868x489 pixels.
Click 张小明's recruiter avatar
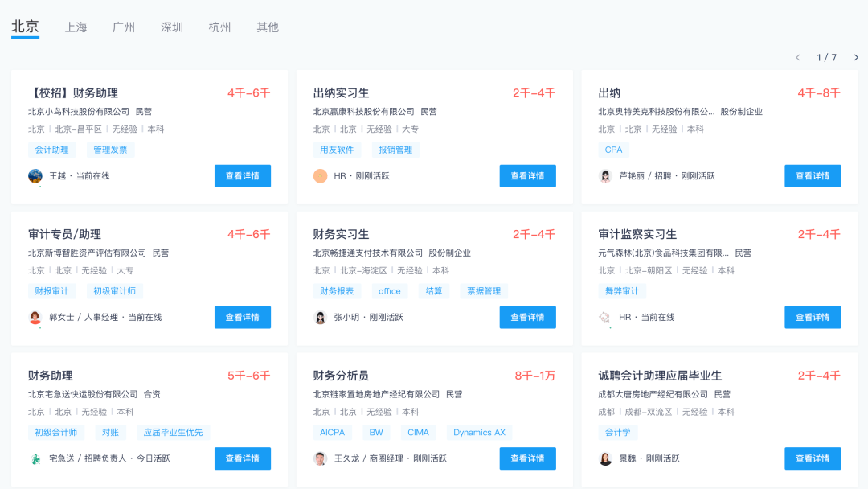(x=321, y=317)
